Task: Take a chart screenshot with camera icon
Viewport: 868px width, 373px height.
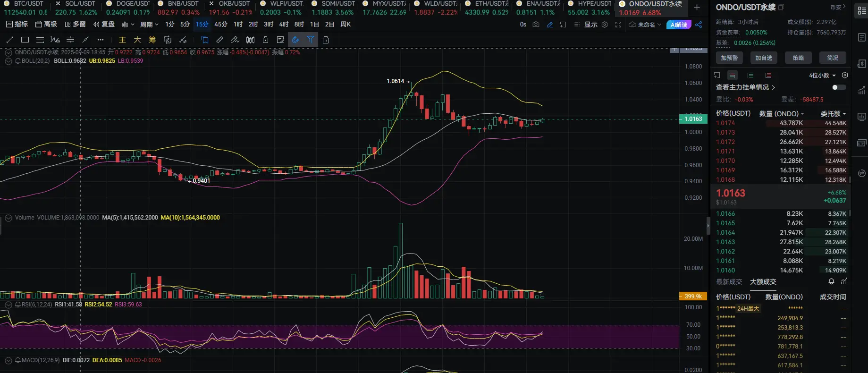Action: [x=536, y=25]
